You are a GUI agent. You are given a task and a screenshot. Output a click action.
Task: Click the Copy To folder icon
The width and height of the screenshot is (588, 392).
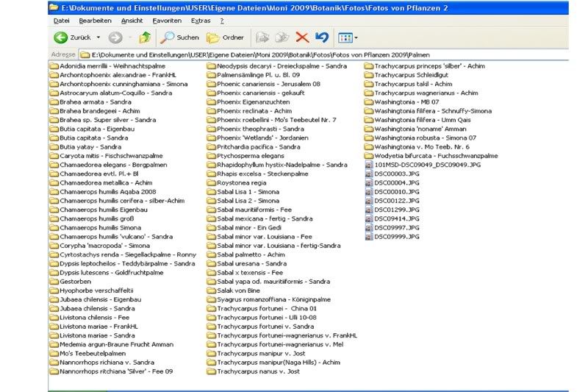click(x=282, y=38)
